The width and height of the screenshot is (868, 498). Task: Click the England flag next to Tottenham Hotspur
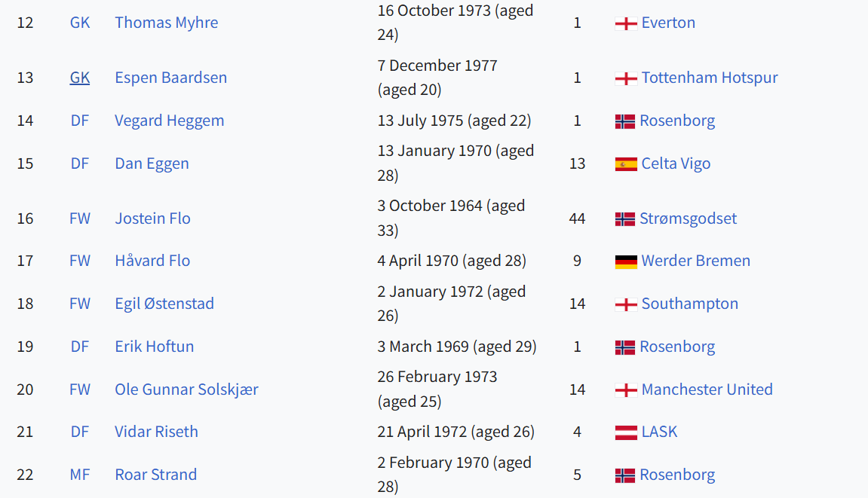(x=625, y=78)
